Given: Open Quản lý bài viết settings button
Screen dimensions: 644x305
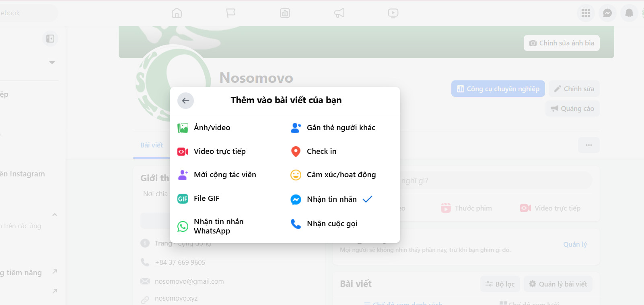Looking at the screenshot, I should [x=558, y=284].
